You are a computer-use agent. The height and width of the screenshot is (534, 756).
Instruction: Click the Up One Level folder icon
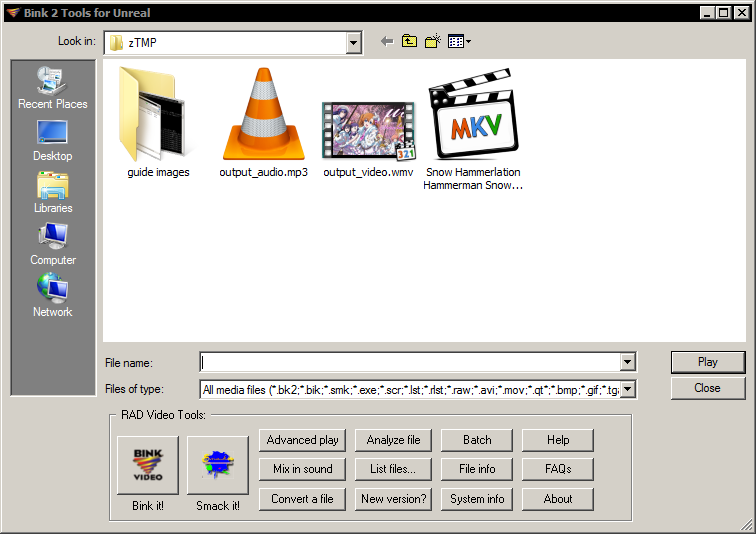click(x=409, y=41)
